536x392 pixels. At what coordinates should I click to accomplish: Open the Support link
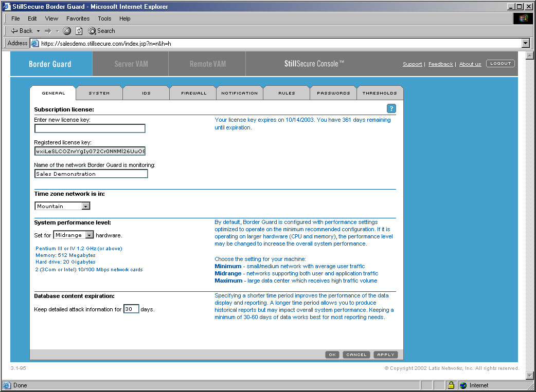point(412,64)
